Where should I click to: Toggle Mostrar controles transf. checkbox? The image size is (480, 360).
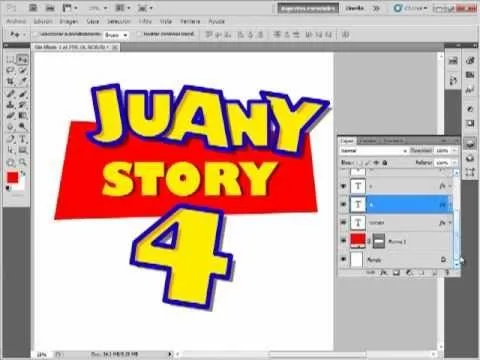click(139, 34)
